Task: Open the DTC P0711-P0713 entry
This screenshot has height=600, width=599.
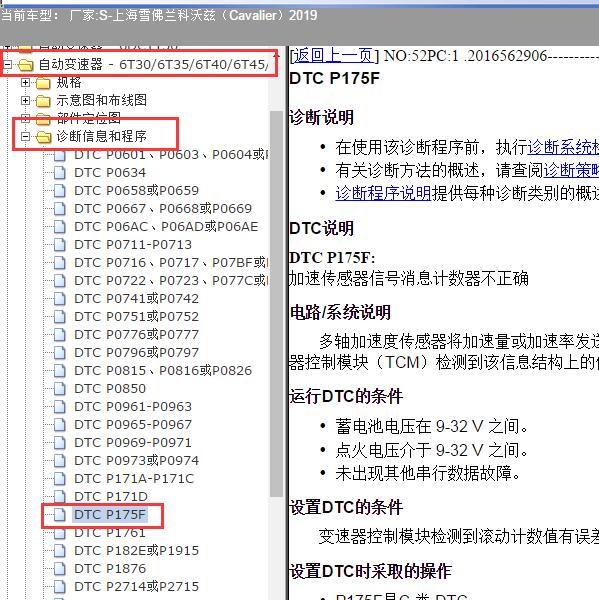Action: click(133, 245)
